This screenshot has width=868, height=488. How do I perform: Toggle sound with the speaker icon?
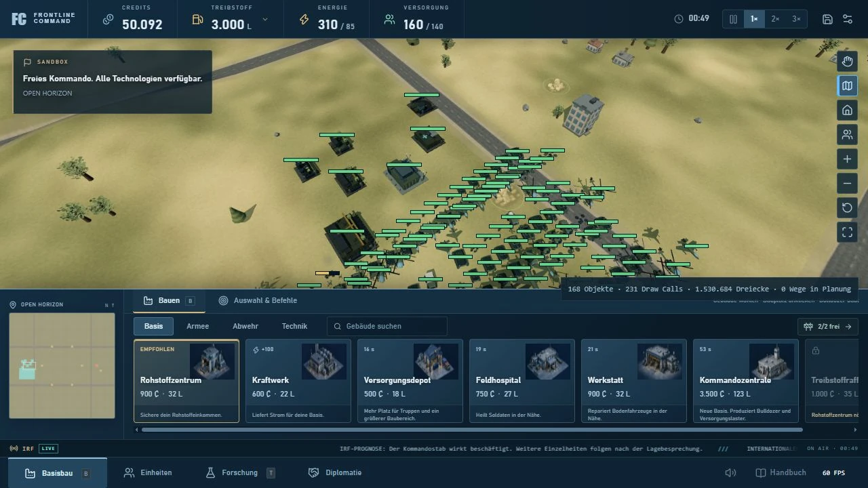click(x=730, y=472)
